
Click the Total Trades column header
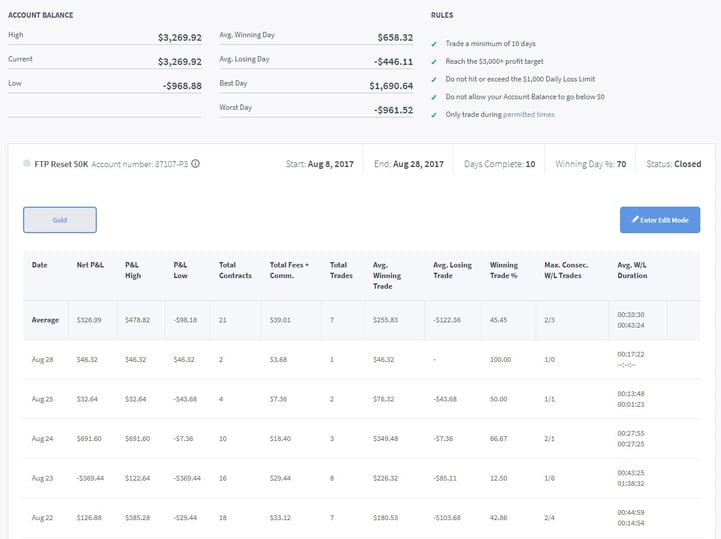click(341, 270)
